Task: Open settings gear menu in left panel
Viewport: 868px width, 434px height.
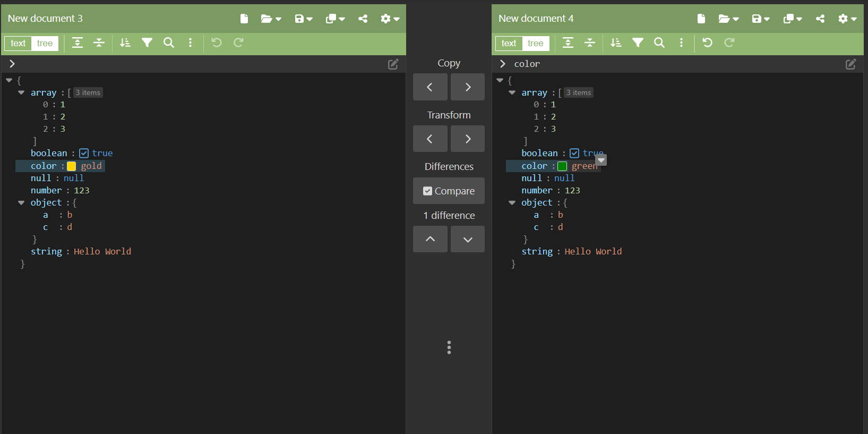Action: tap(390, 19)
